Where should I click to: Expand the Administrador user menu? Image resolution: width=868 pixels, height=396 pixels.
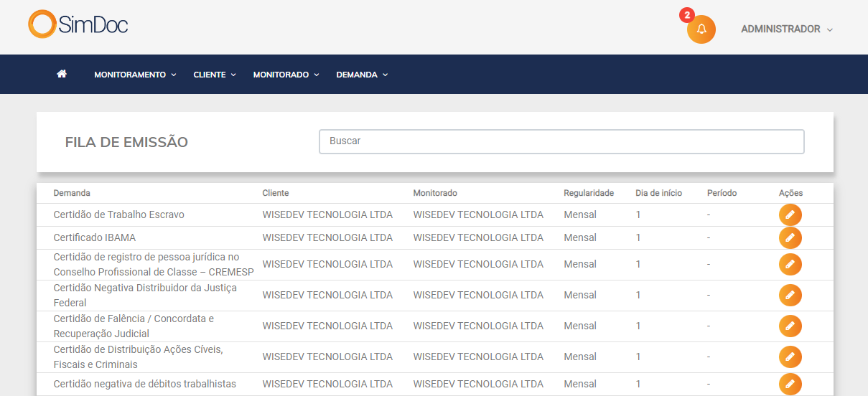[x=786, y=29]
